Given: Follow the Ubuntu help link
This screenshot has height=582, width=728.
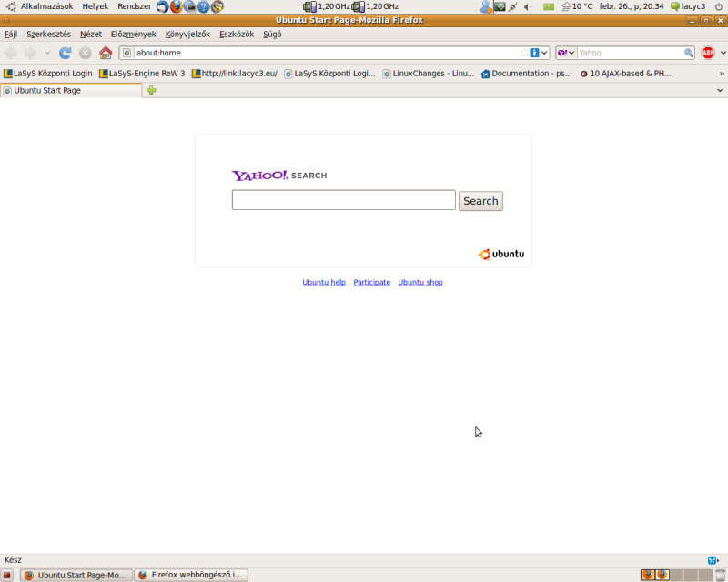Looking at the screenshot, I should coord(324,282).
